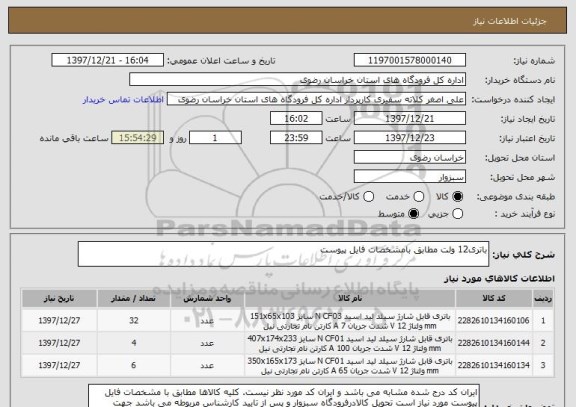Click the quantity cell showing 6
The image size is (576, 407).
(134, 365)
